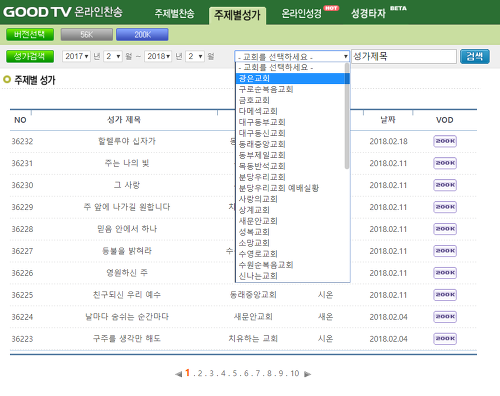Image resolution: width=500 pixels, height=396 pixels.
Task: Play 200K VOD for row 36229
Action: (445, 207)
